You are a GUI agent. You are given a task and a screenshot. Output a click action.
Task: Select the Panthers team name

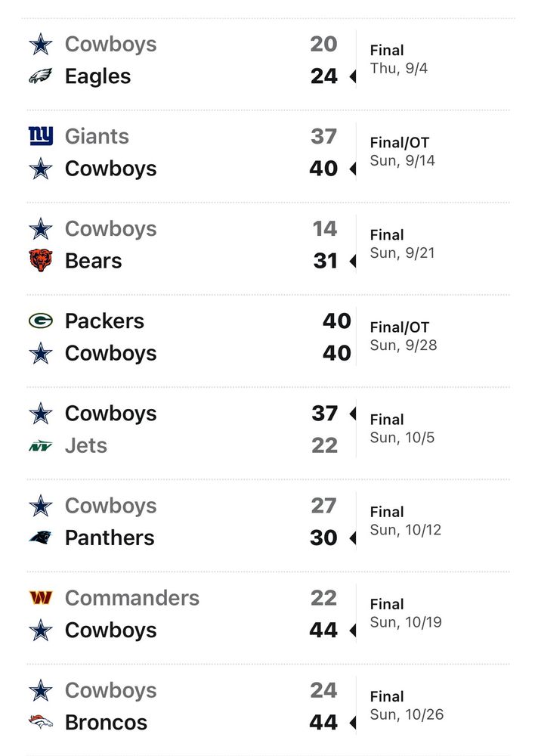pos(110,538)
